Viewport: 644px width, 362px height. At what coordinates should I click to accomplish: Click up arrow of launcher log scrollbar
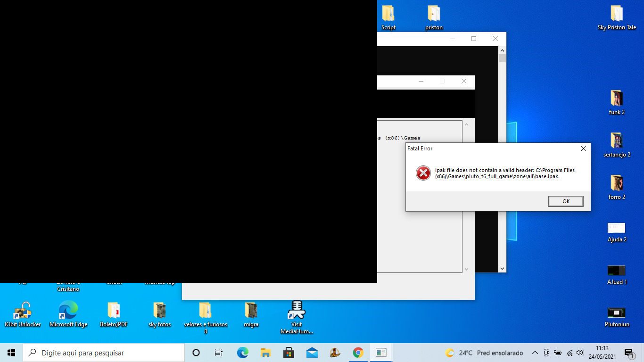(x=466, y=125)
